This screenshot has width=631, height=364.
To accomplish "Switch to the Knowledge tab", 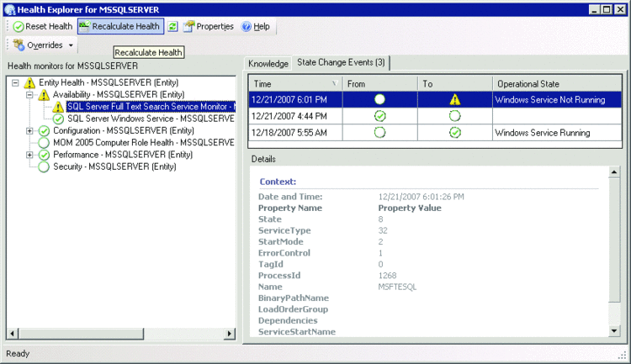I will (268, 64).
